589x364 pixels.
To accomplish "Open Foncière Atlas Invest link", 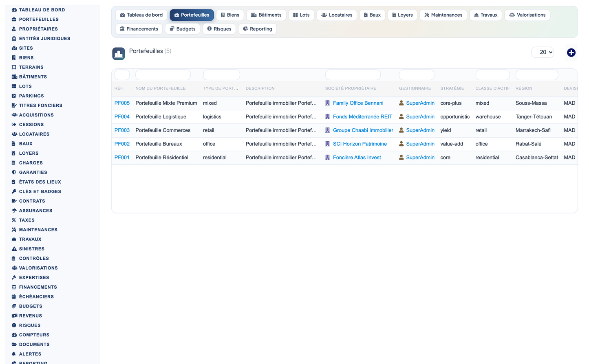I will click(x=357, y=158).
